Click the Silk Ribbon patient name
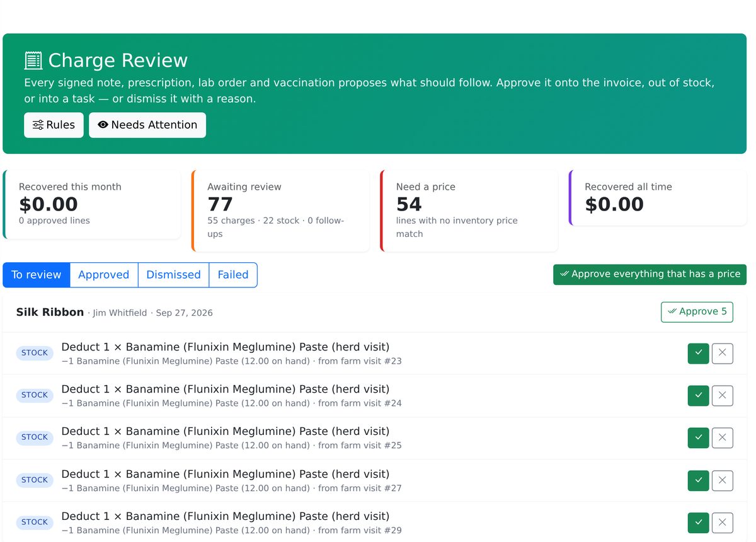This screenshot has height=542, width=756. [x=50, y=312]
